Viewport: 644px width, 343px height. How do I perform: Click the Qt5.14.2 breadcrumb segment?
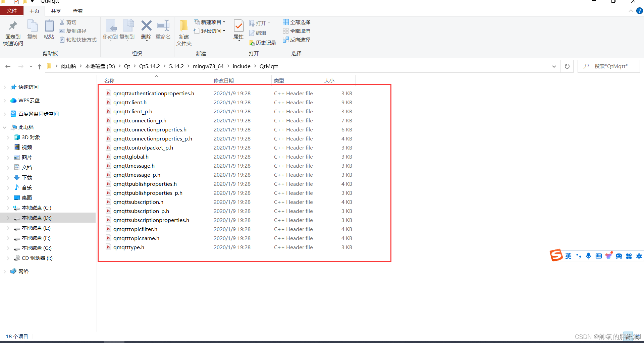150,66
